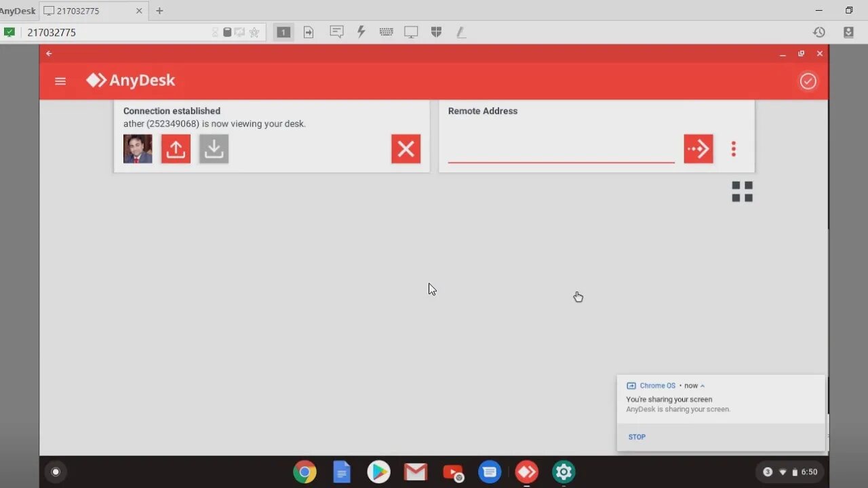
Task: Click the four-square grid view icon
Action: 742,192
